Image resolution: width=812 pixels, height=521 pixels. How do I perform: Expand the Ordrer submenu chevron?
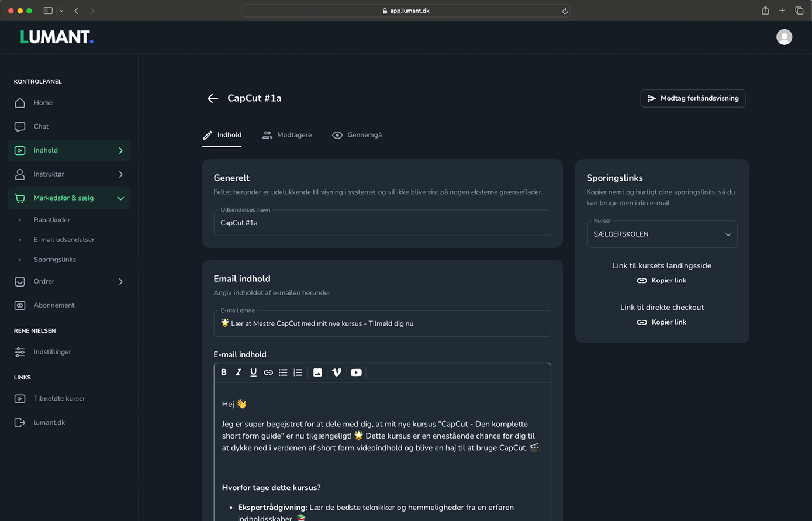coord(120,281)
